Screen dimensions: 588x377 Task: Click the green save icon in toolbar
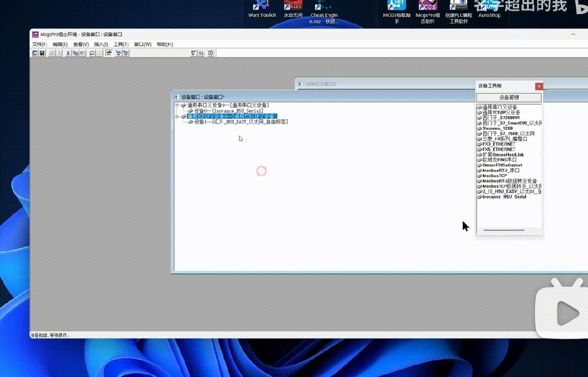point(42,53)
